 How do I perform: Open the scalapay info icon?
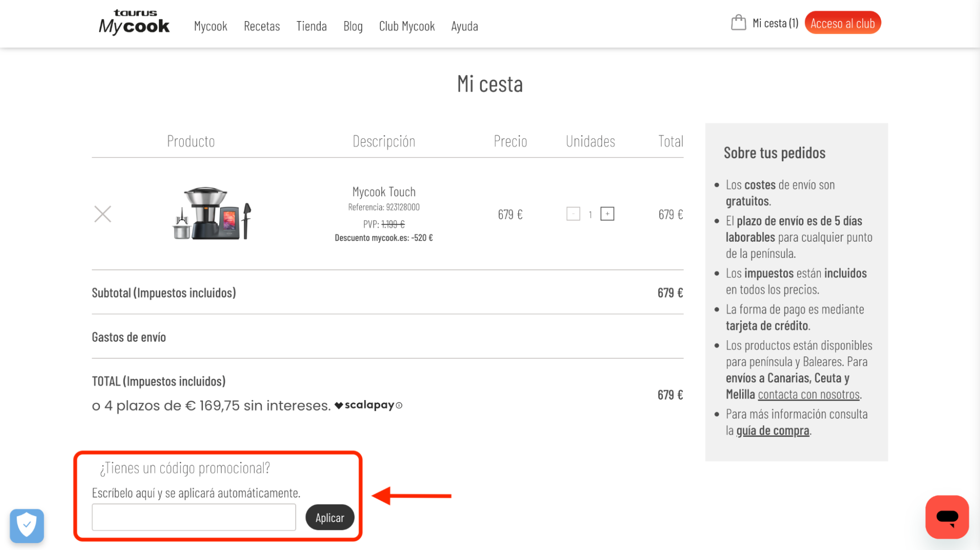pos(399,405)
